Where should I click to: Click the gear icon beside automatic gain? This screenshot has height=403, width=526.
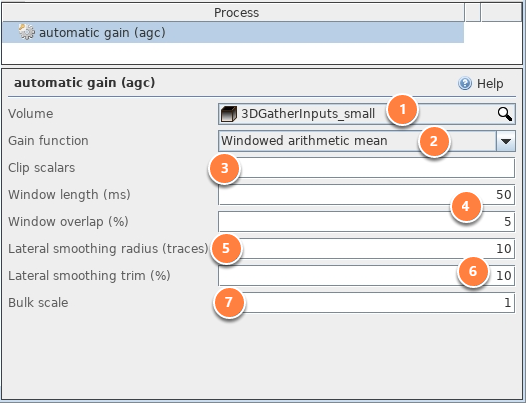point(27,32)
